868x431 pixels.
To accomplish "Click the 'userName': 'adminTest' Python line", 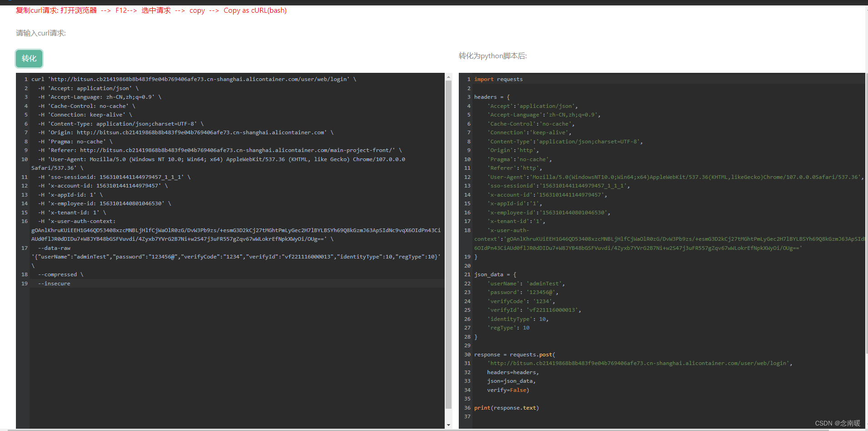I will pos(526,284).
